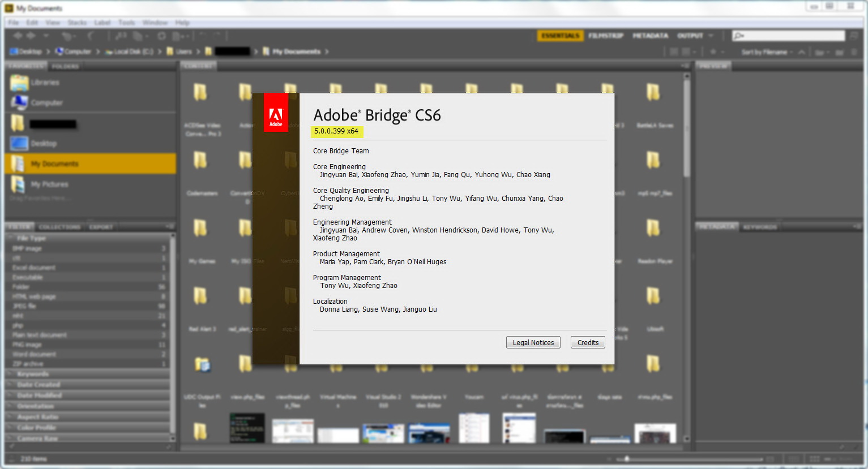Select My Pictures in Favorites
Viewport: 868px width, 469px height.
[x=91, y=184]
